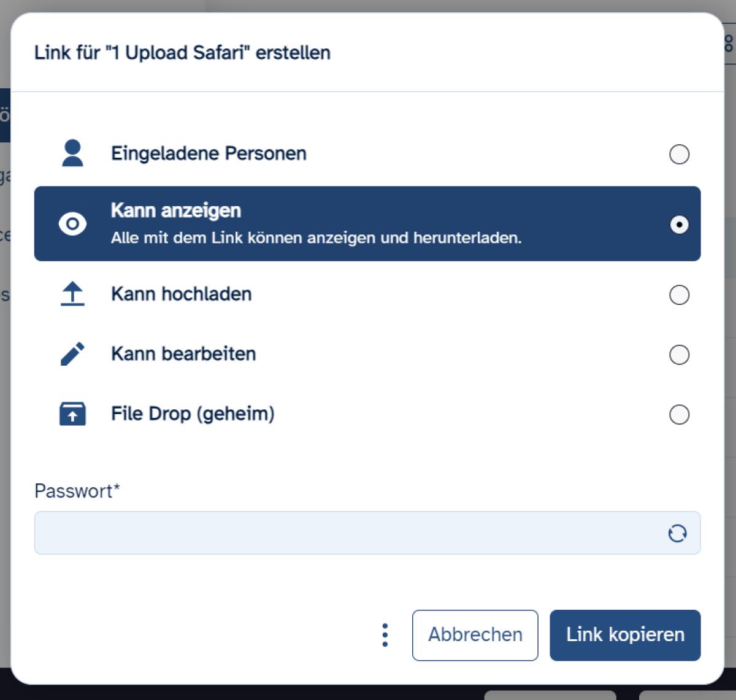Click the Link kopieren button
The height and width of the screenshot is (700, 736).
[x=625, y=635]
